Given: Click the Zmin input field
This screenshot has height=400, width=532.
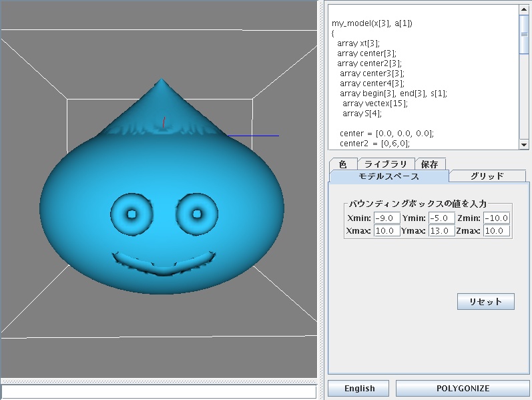Looking at the screenshot, I should click(x=497, y=218).
